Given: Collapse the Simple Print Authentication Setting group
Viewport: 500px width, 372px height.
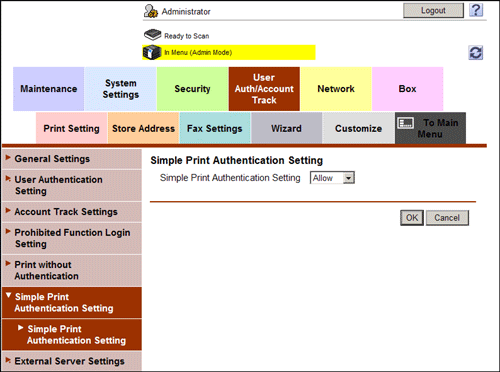Looking at the screenshot, I should point(72,302).
